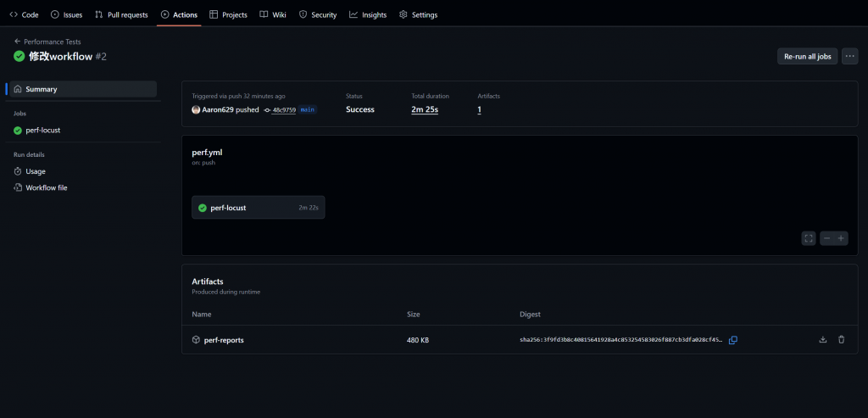Click the Issues circle icon
The height and width of the screenshot is (418, 868).
coord(55,15)
